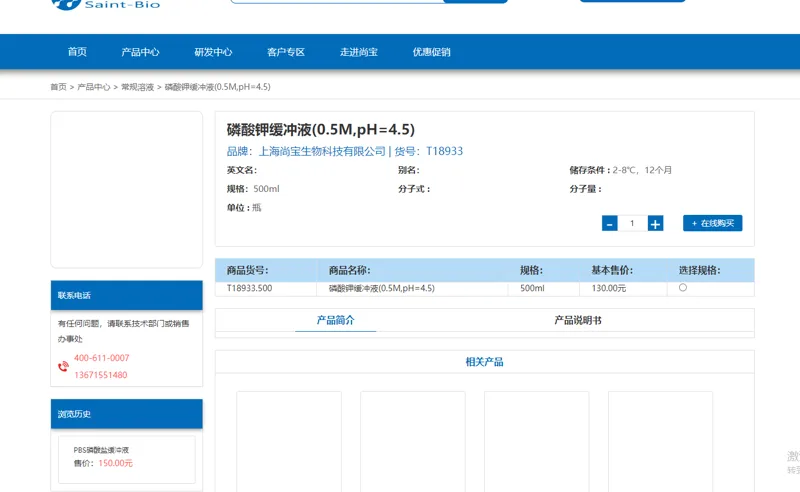This screenshot has width=800, height=492.
Task: Go to 产品中心 in the breadcrumb
Action: (x=93, y=87)
